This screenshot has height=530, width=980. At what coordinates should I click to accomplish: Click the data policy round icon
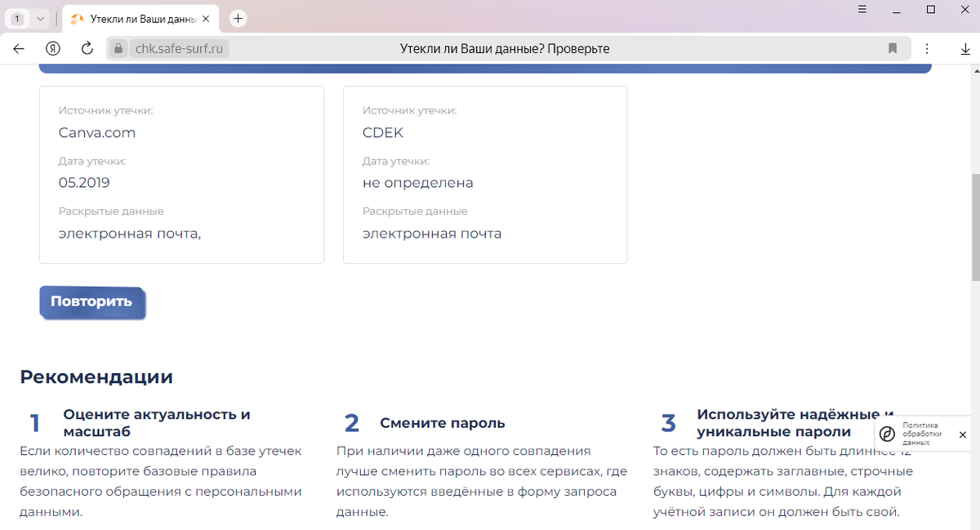click(x=887, y=434)
